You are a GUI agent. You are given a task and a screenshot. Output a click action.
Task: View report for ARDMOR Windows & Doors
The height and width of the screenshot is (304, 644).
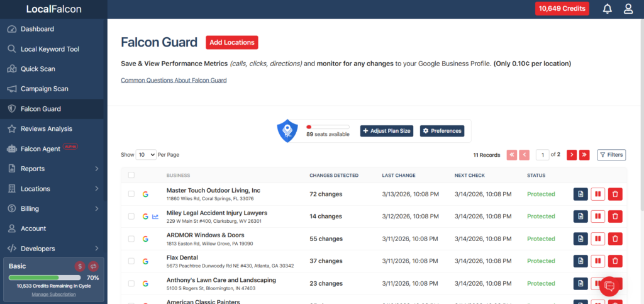(580, 239)
